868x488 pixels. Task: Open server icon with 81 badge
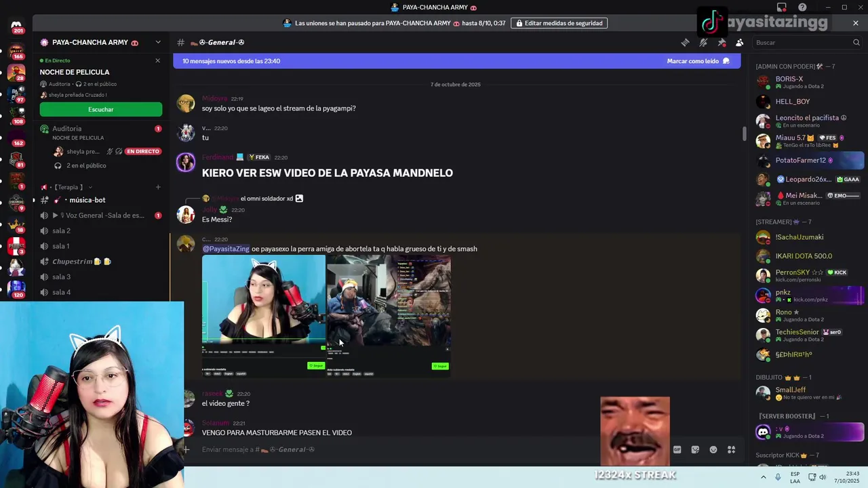click(16, 159)
